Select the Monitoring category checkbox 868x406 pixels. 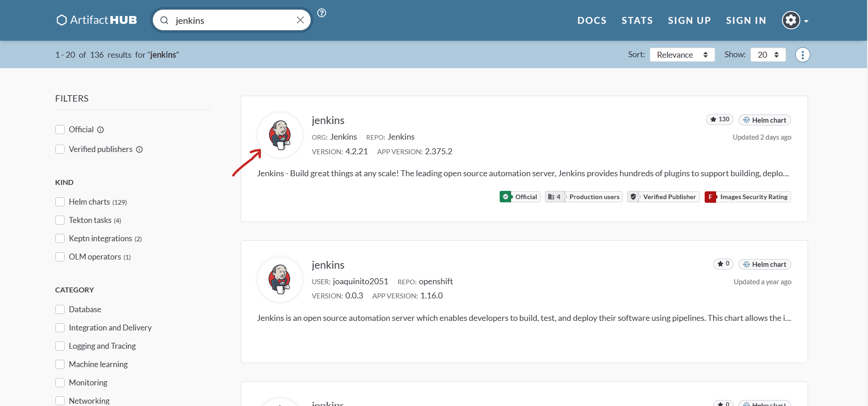(x=60, y=383)
